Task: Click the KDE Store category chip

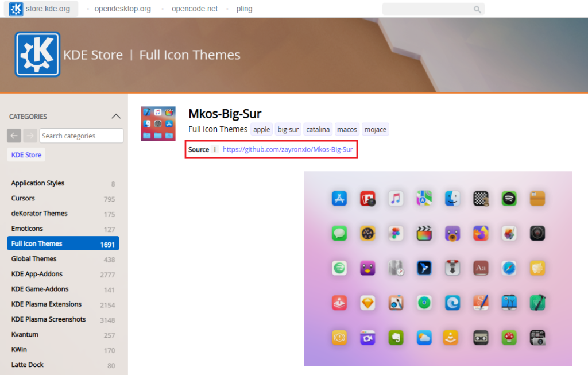Action: tap(26, 155)
